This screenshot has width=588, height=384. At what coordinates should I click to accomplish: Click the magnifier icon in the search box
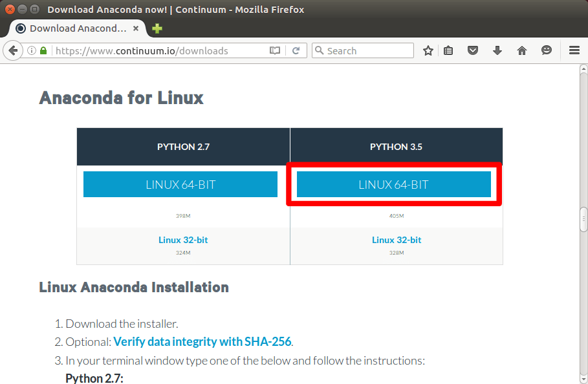point(319,50)
